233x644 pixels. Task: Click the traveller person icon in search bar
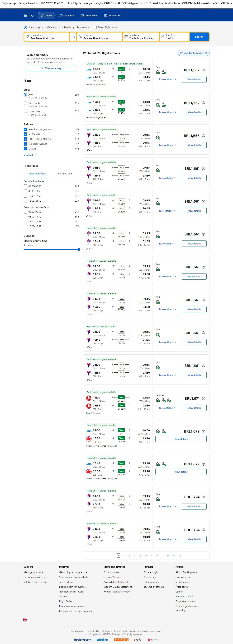(x=163, y=37)
